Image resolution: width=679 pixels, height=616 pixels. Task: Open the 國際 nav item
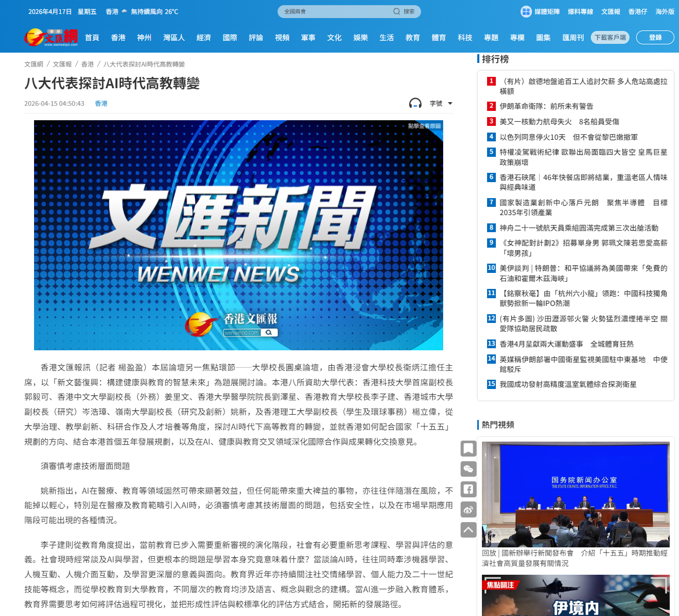pyautogui.click(x=230, y=38)
